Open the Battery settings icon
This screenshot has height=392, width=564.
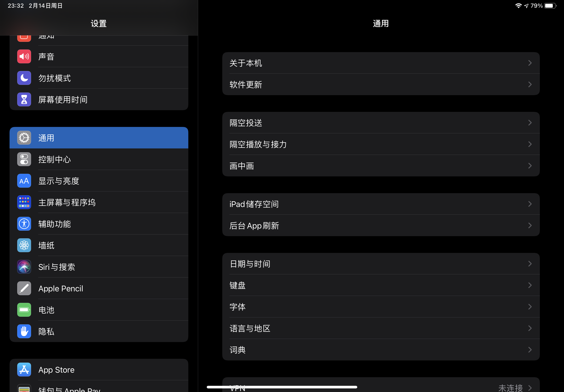click(x=24, y=310)
